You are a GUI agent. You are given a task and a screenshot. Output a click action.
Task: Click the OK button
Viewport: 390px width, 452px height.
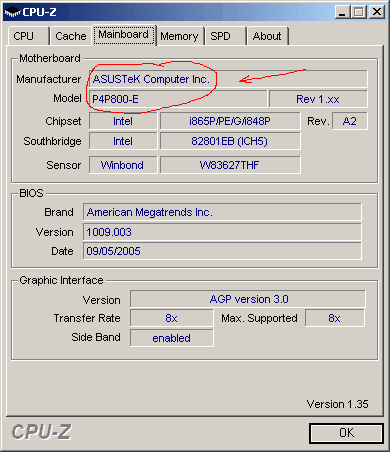(346, 433)
